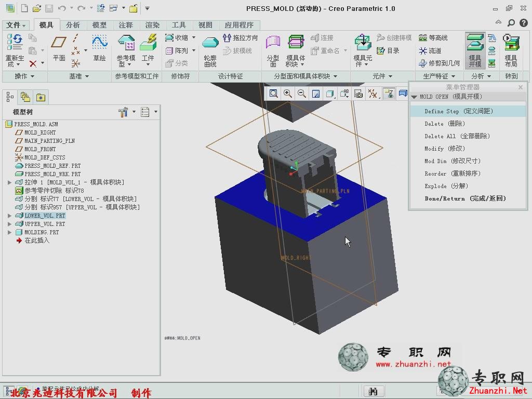Image resolution: width=532 pixels, height=399 pixels.
Task: Choose Modify (修改) menu entry
Action: pyautogui.click(x=468, y=149)
